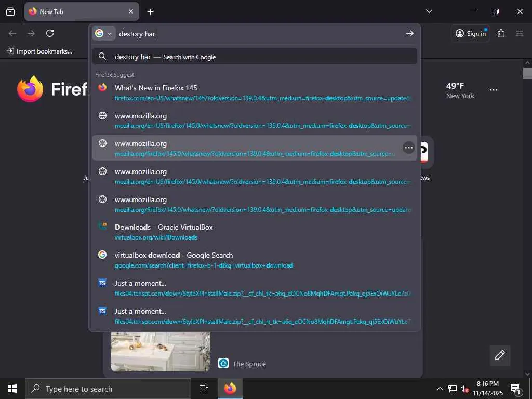Open the Google search engine dropdown
Viewport: 532px width, 399px height.
(x=104, y=34)
